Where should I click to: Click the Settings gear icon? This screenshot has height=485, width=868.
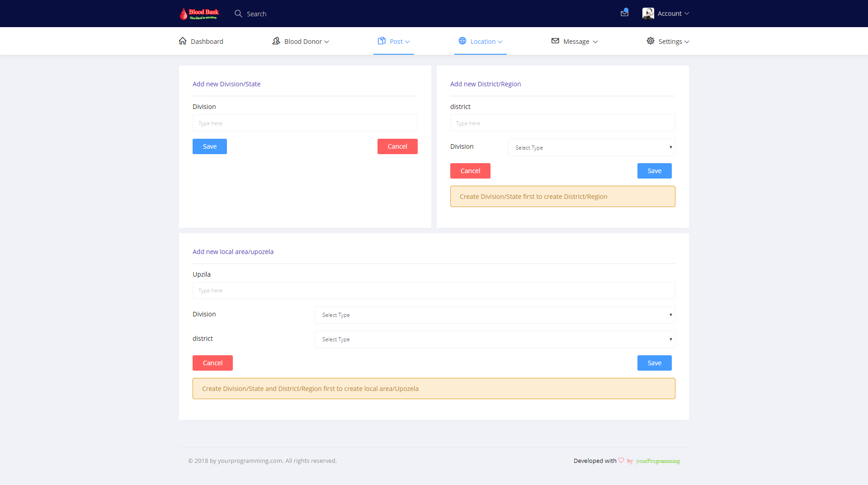click(x=651, y=41)
